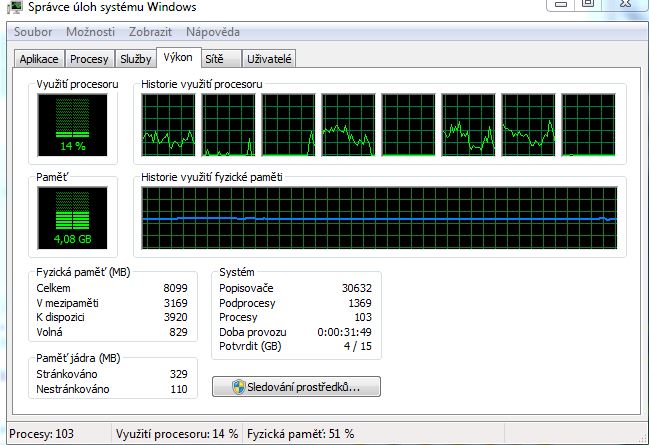Open the Možnosti menu
Image resolution: width=649 pixels, height=445 pixels.
pos(90,32)
